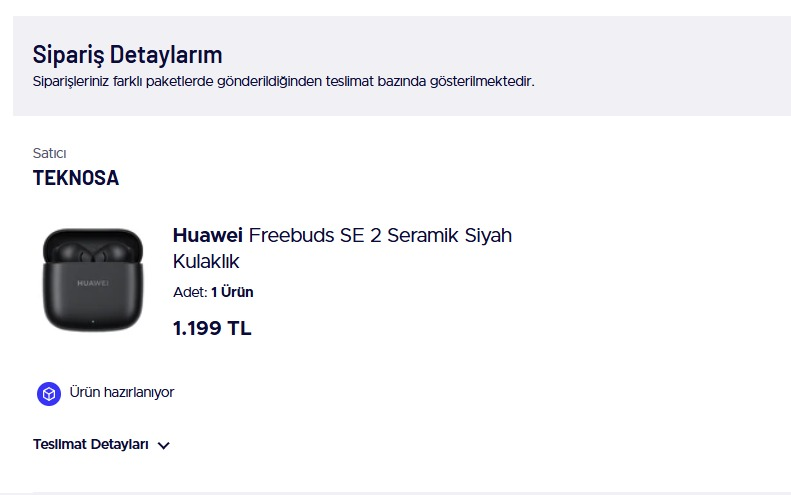Click the Satıcı label above TEKNOSA
The height and width of the screenshot is (495, 791).
(49, 153)
